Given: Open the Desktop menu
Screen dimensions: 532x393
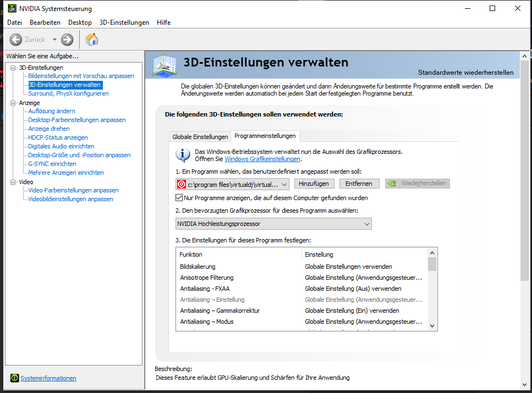Looking at the screenshot, I should 80,23.
